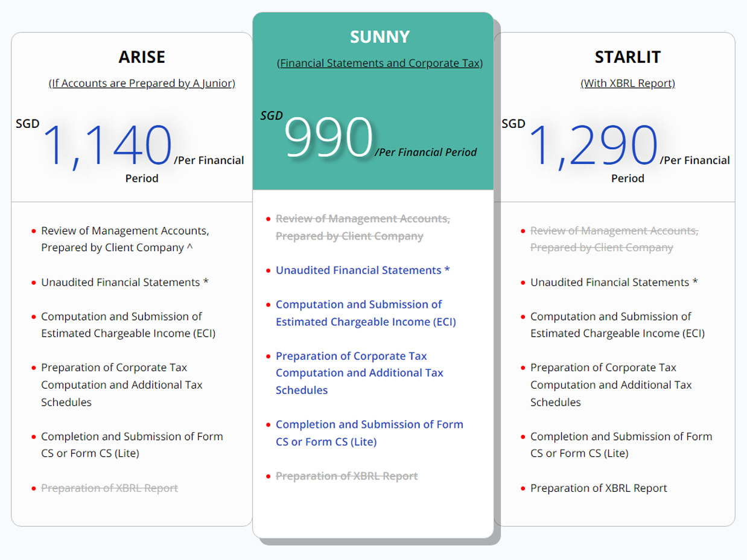Select the ARISE plan heading
The width and height of the screenshot is (747, 560).
[x=142, y=57]
